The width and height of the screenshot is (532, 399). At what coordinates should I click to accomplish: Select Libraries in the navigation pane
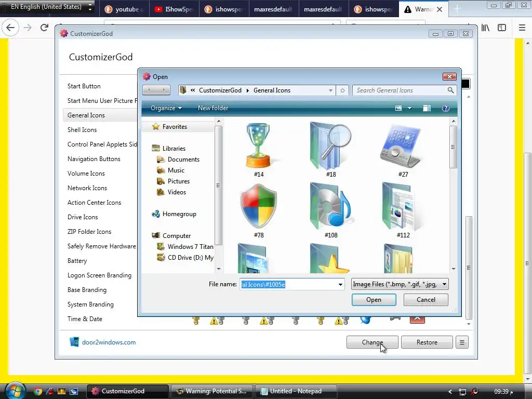(x=174, y=148)
